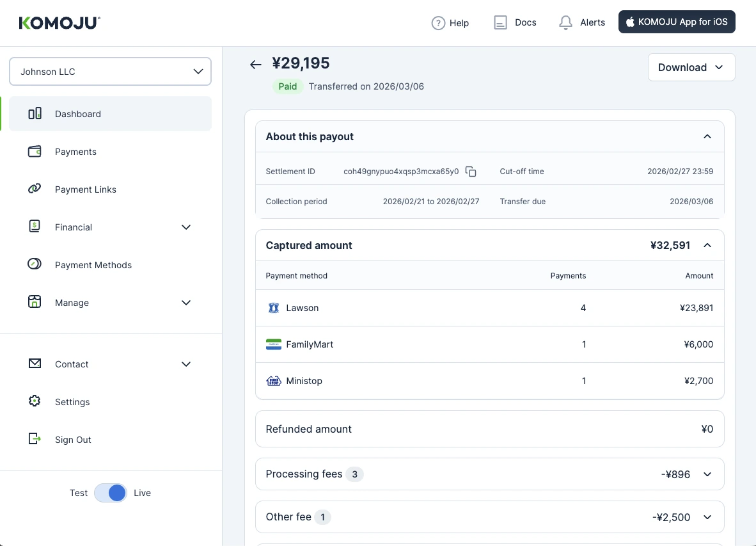Open the Alerts link

582,22
